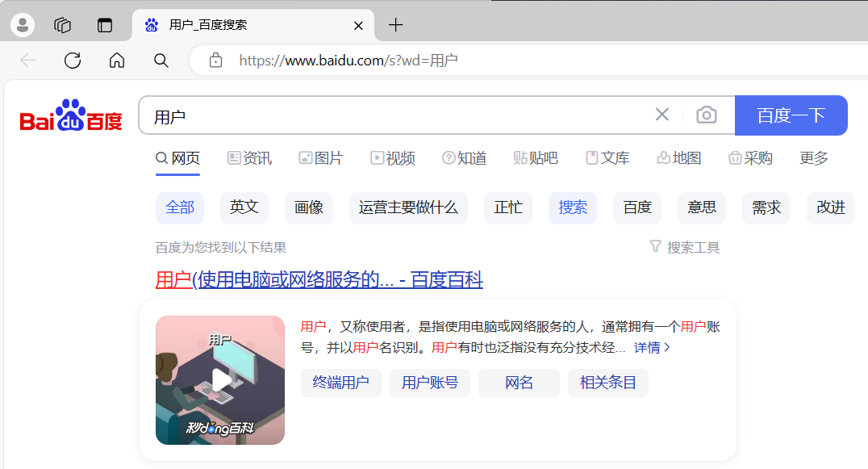Click the address bar URL
Viewport: 868px width, 469px height.
[x=348, y=61]
